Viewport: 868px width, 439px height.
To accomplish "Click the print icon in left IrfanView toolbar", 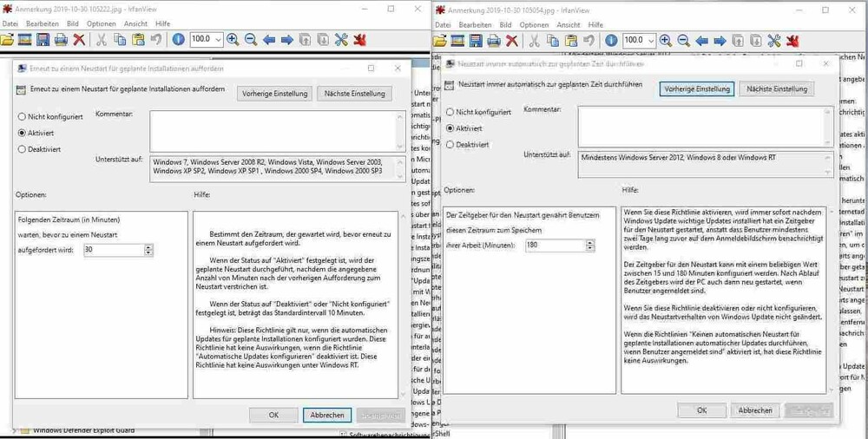I will coord(61,40).
